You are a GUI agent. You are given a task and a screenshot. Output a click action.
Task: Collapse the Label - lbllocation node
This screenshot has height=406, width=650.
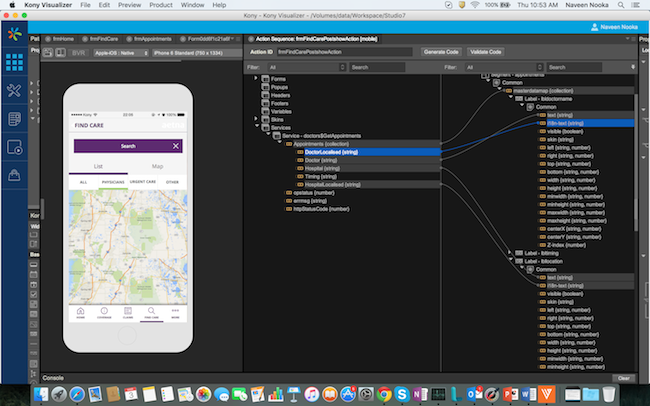pyautogui.click(x=511, y=260)
